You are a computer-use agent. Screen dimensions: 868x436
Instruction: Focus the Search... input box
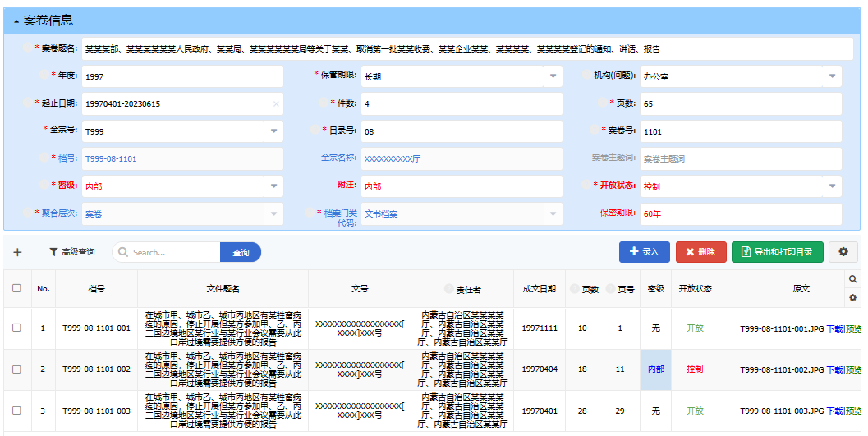[x=167, y=252]
